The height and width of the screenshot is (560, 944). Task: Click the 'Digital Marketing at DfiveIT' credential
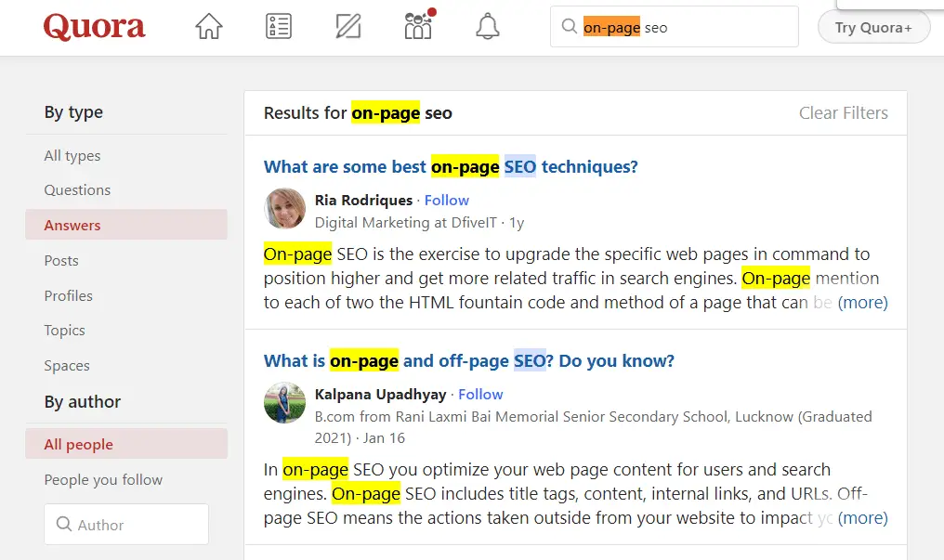[x=406, y=223]
